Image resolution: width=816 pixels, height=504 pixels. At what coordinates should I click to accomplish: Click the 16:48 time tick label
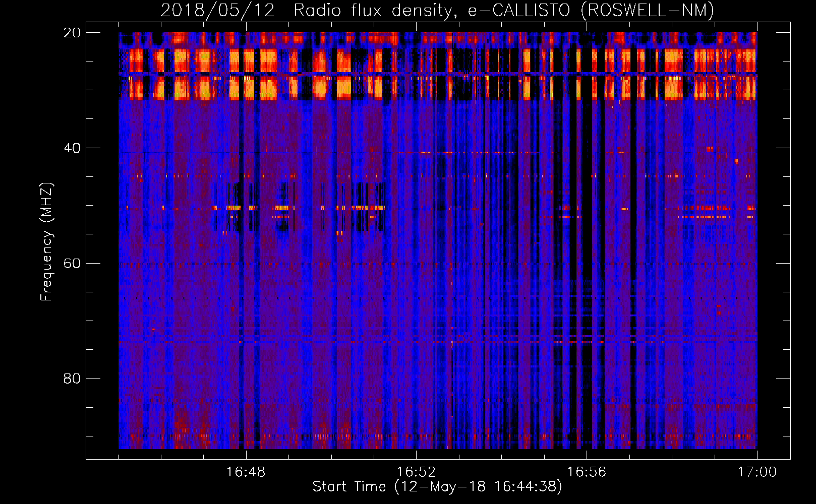pyautogui.click(x=246, y=472)
